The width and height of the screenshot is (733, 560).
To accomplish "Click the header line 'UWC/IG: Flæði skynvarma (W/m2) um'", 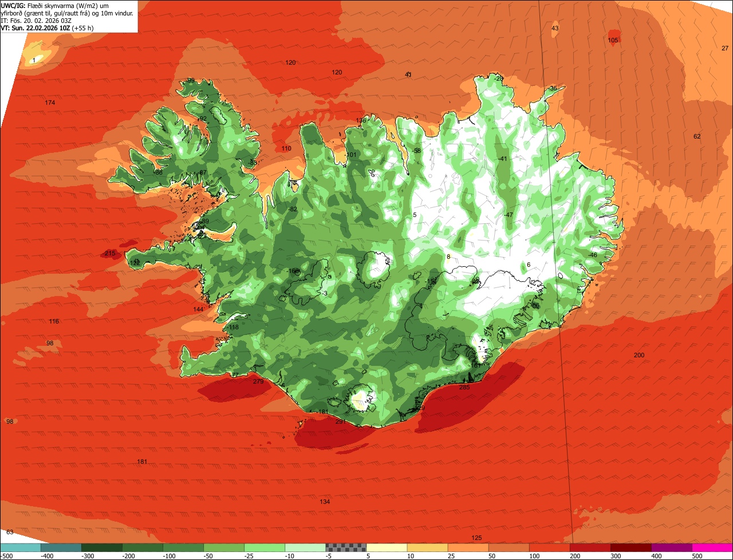I will pos(55,5).
